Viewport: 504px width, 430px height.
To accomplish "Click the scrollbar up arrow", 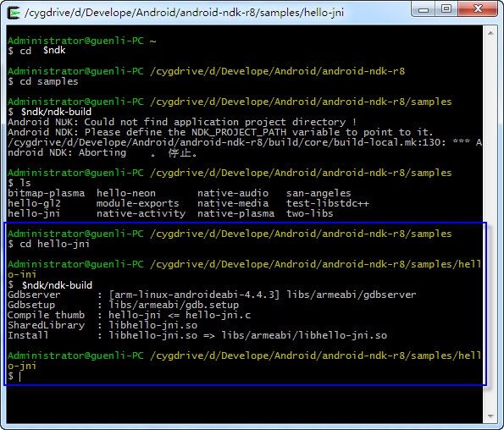I will (x=490, y=33).
